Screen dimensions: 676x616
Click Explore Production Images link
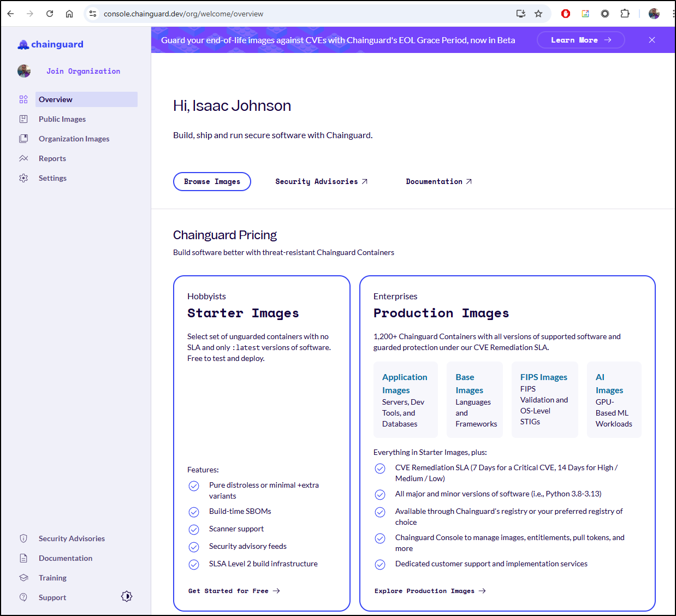coord(430,591)
